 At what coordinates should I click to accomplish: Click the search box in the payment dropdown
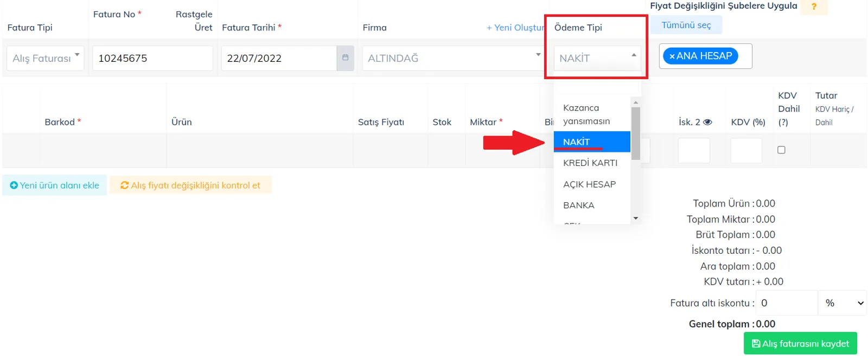[x=597, y=86]
